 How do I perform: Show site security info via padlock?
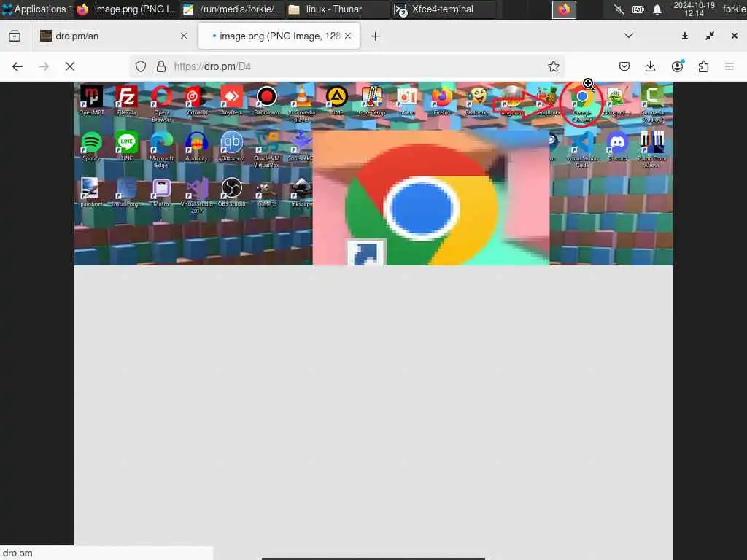point(161,66)
